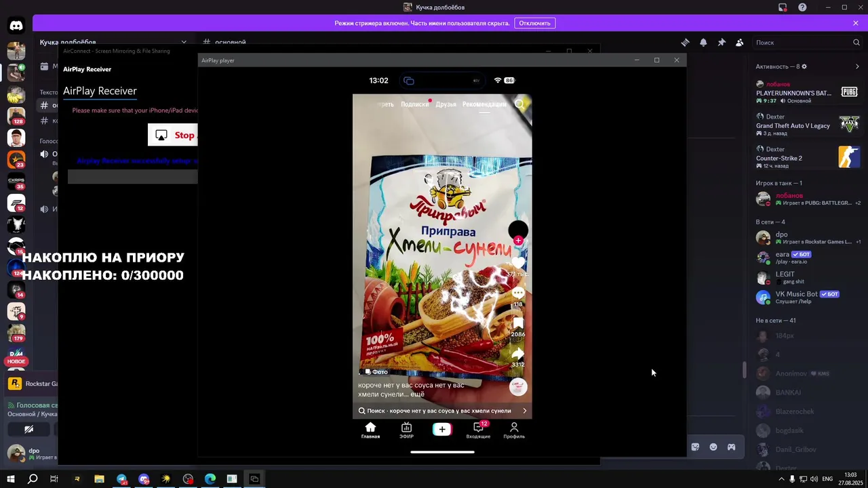Toggle camera off button in voice panel
Screen dimensions: 868x488
tap(28, 429)
